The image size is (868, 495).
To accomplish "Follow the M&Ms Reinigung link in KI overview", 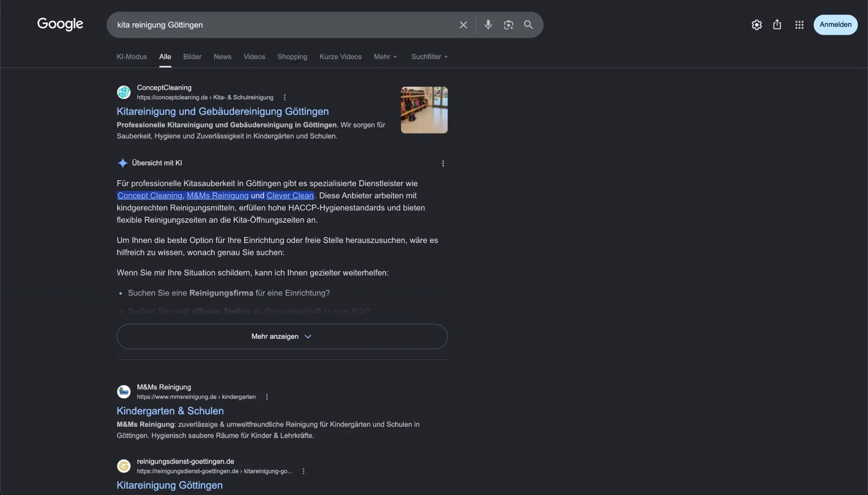I will click(217, 196).
